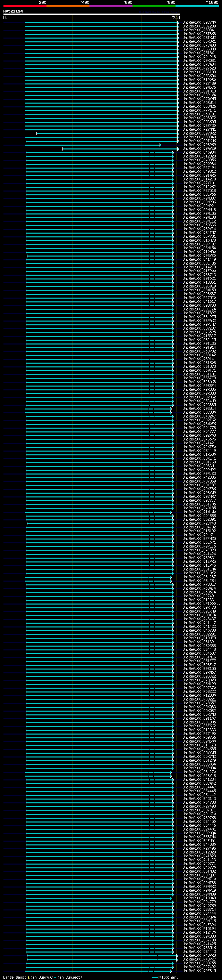Select the UniRef100_A4F3R3 label

[x=199, y=550]
